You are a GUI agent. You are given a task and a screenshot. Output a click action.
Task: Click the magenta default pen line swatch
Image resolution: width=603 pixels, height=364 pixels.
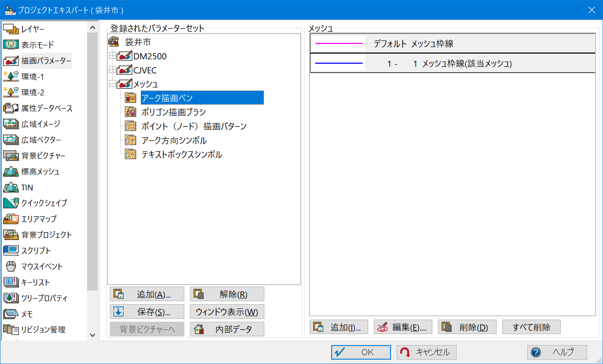point(339,44)
